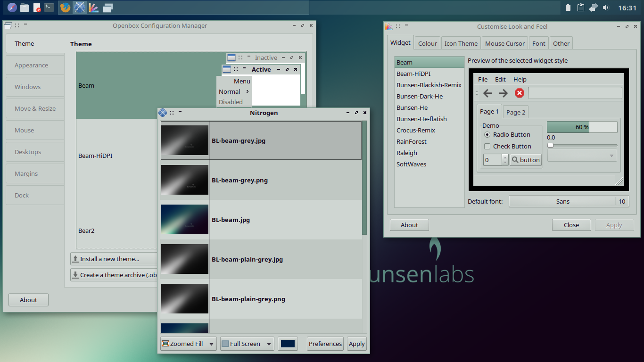Click the forward arrow in widget preview
The image size is (644, 362).
click(504, 93)
